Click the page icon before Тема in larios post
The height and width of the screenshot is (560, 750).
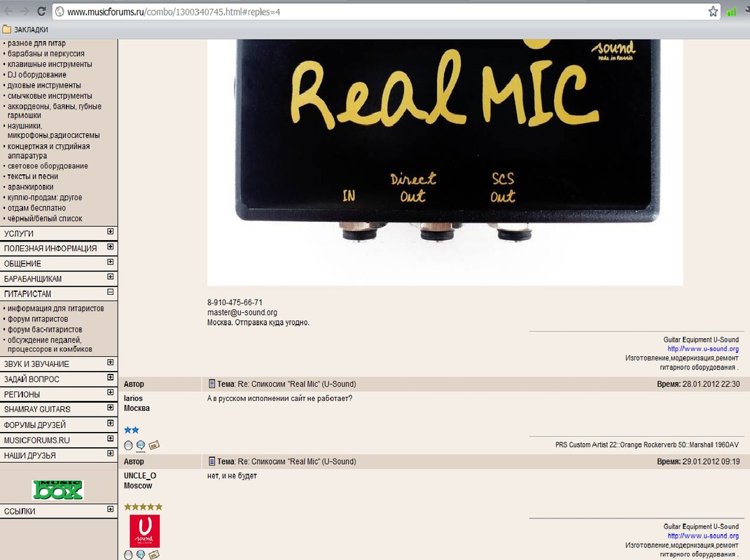tap(212, 384)
